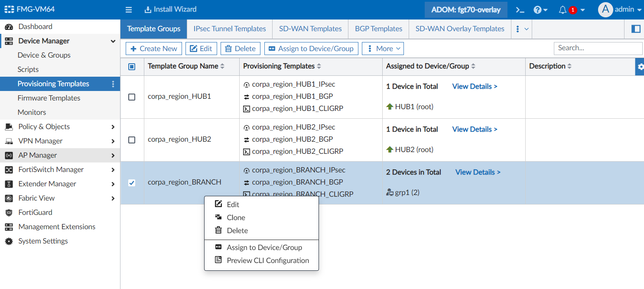Screen dimensions: 644x289
Task: Open the FortiGuard sidebar icon
Action: (x=9, y=212)
